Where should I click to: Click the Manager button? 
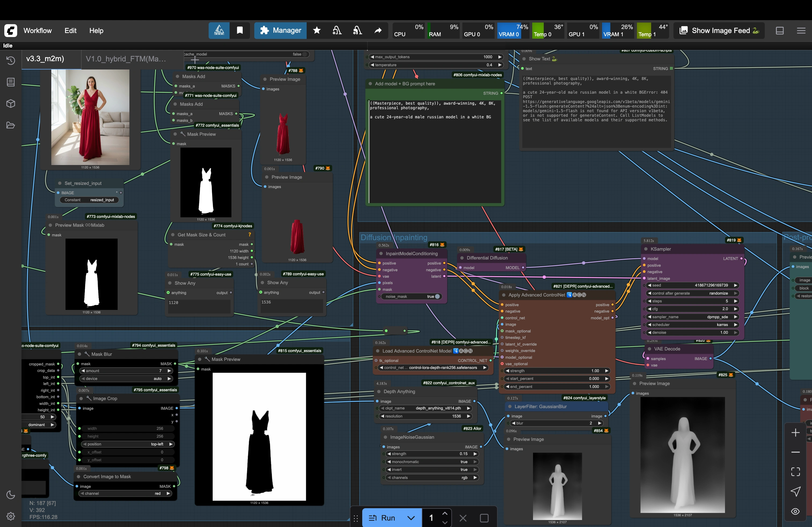pyautogui.click(x=280, y=31)
